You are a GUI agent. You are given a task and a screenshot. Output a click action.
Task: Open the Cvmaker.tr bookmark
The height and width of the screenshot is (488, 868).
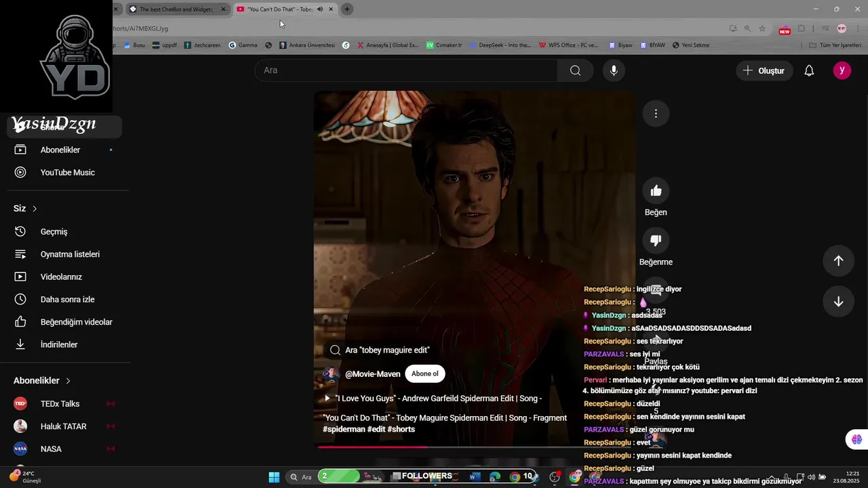444,45
